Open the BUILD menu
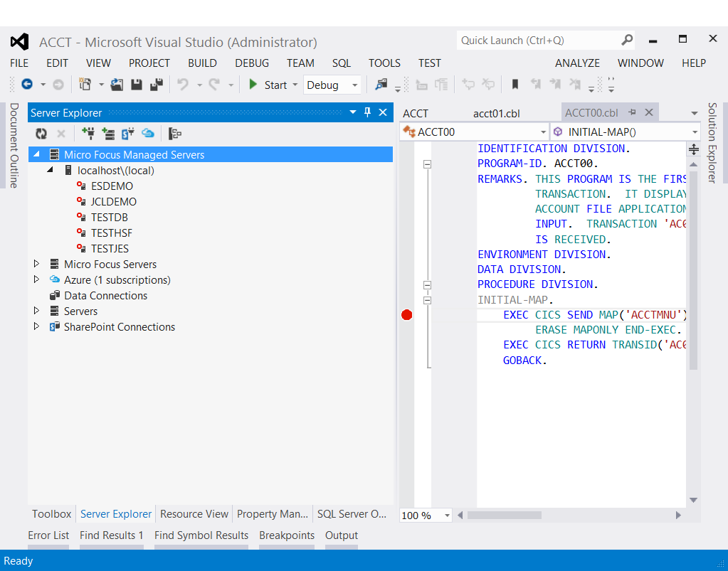 [202, 63]
